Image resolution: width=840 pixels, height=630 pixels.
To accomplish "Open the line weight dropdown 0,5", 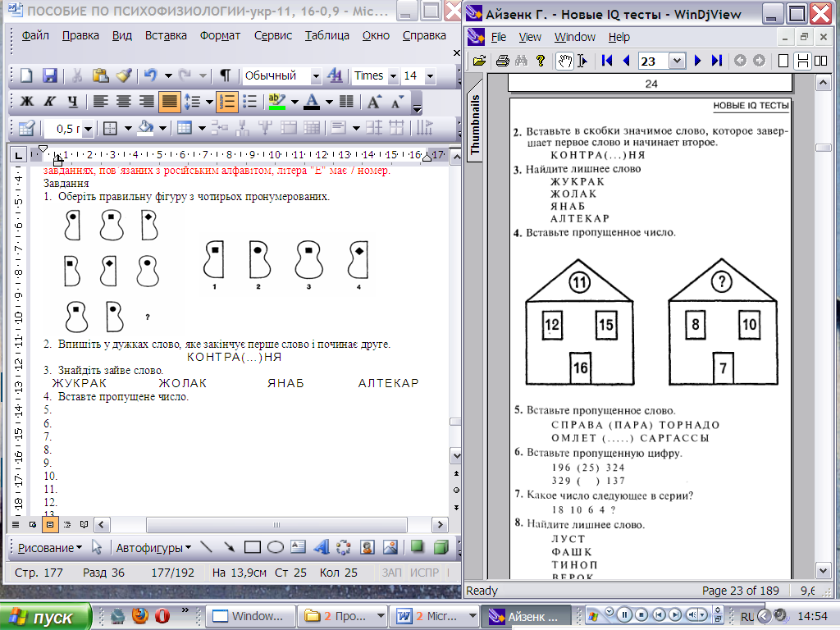I will 89,129.
